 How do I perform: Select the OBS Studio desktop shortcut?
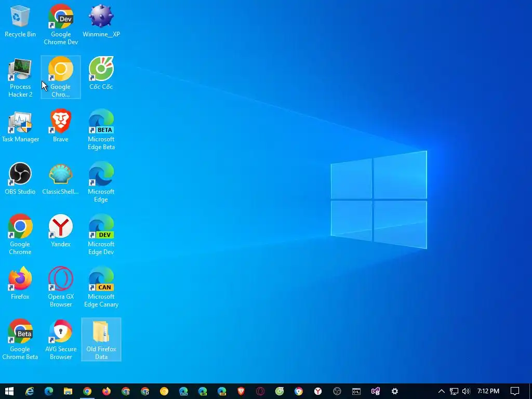pos(20,179)
